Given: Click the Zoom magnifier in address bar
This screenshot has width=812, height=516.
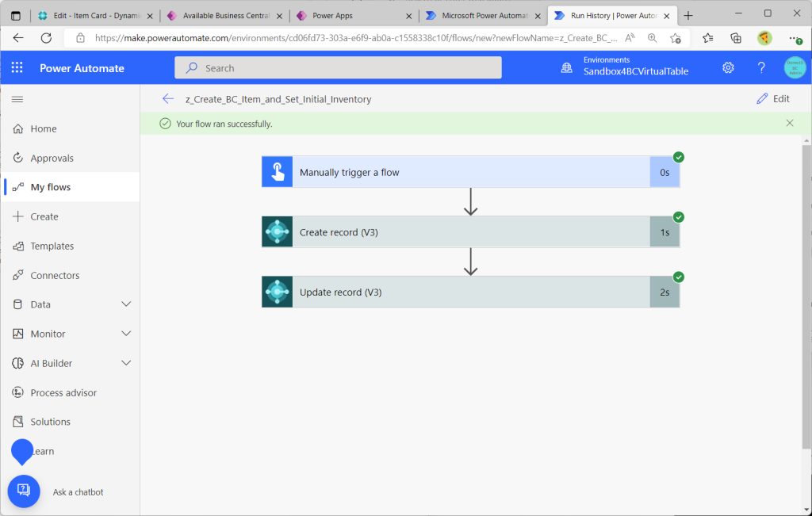Looking at the screenshot, I should pos(652,38).
